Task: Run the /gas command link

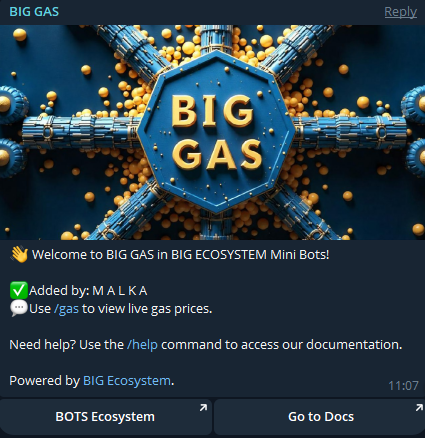Action: (x=66, y=309)
